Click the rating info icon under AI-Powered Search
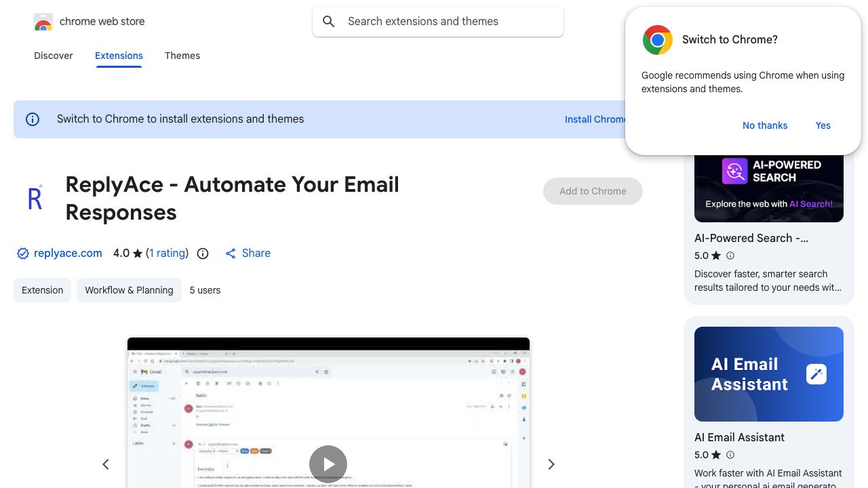The image size is (868, 488). coord(730,256)
